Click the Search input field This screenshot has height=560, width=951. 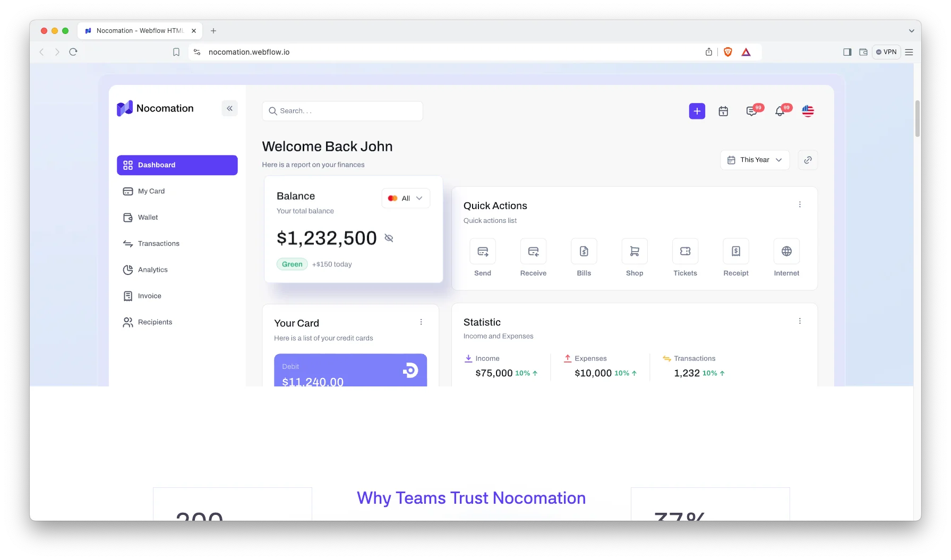tap(342, 111)
